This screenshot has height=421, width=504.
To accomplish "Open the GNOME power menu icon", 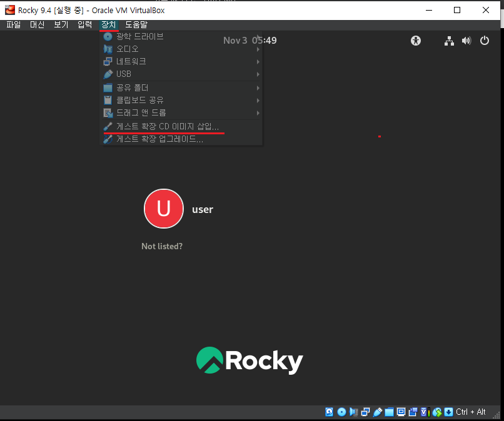I will coord(485,41).
